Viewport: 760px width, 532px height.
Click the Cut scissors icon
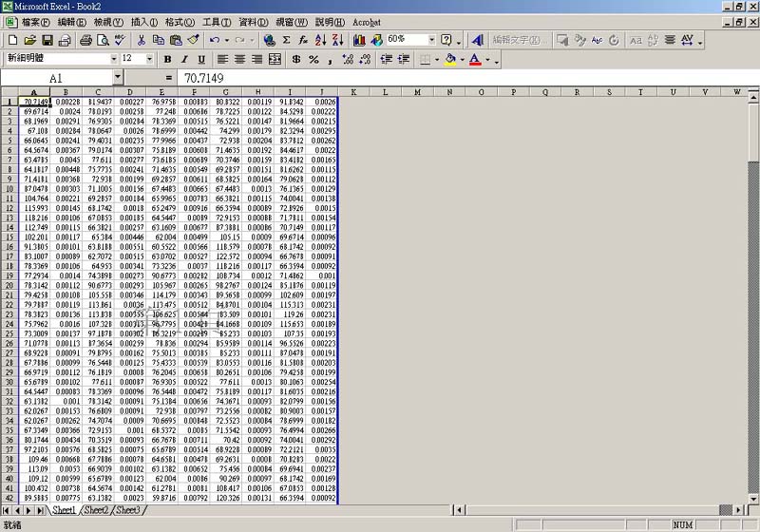[x=141, y=40]
